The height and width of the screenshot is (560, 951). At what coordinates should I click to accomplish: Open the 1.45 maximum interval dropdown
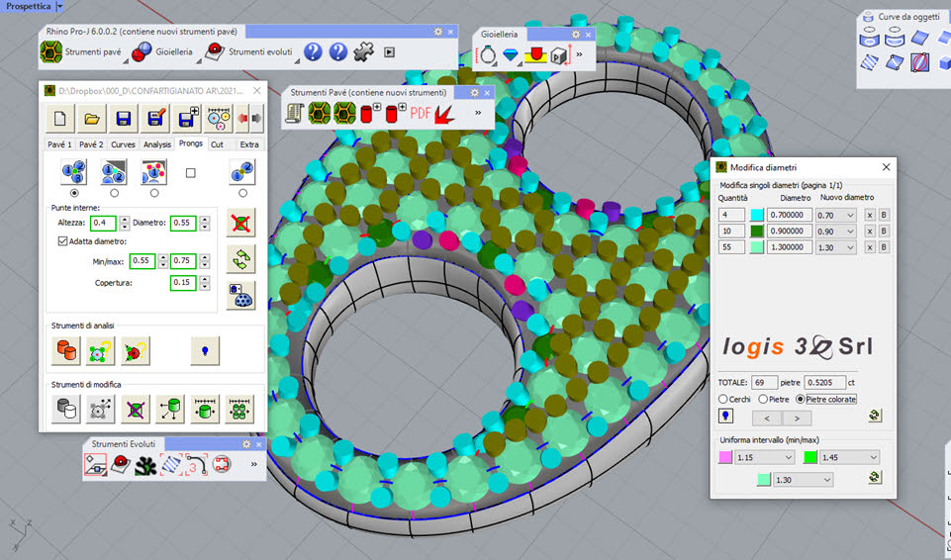(849, 457)
